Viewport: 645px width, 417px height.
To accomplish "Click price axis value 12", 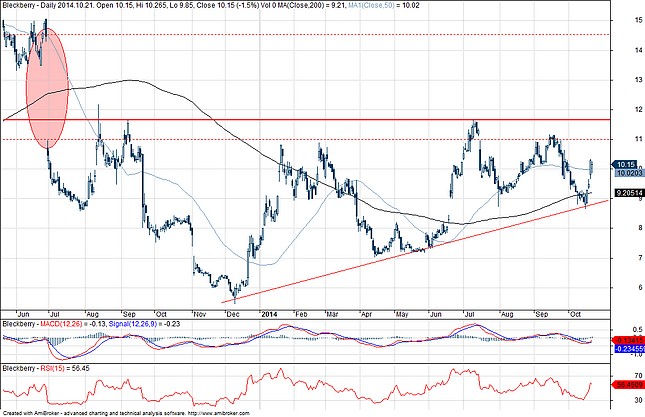I will click(x=638, y=109).
